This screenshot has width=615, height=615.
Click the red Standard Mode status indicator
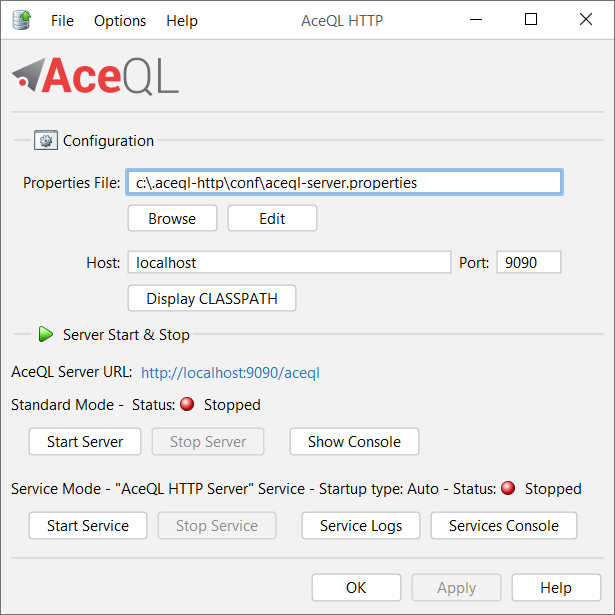click(187, 404)
